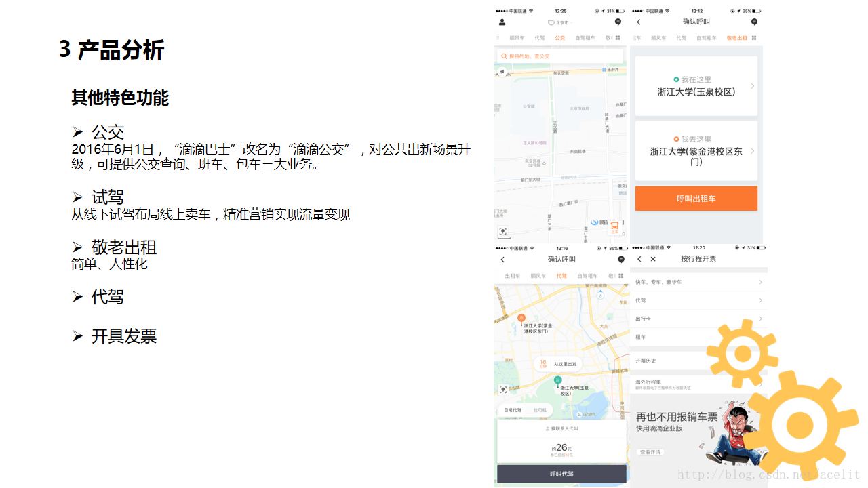
Task: Open the 开票历史 row
Action: pos(698,361)
